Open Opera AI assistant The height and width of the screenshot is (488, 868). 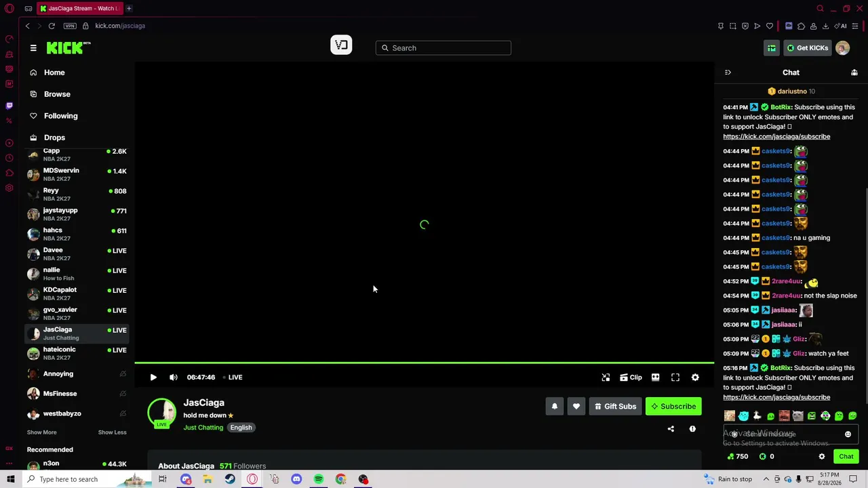point(842,26)
